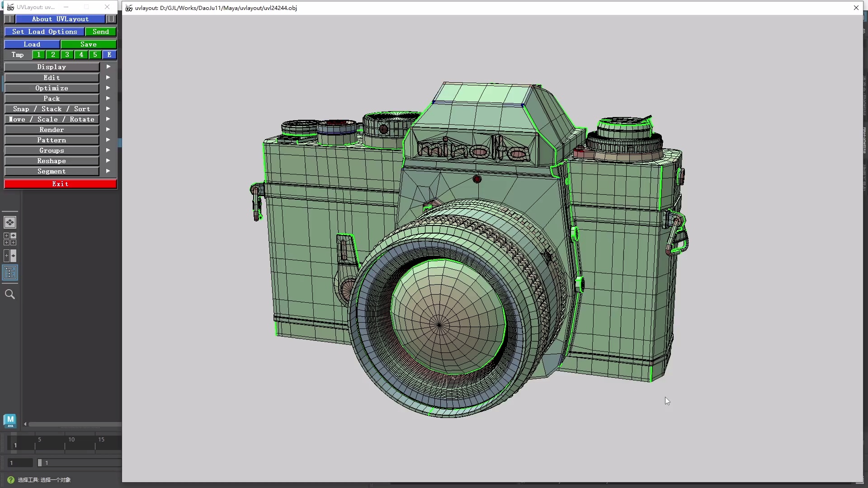Image resolution: width=868 pixels, height=488 pixels.
Task: Expand the Pack panel arrow
Action: [108, 99]
